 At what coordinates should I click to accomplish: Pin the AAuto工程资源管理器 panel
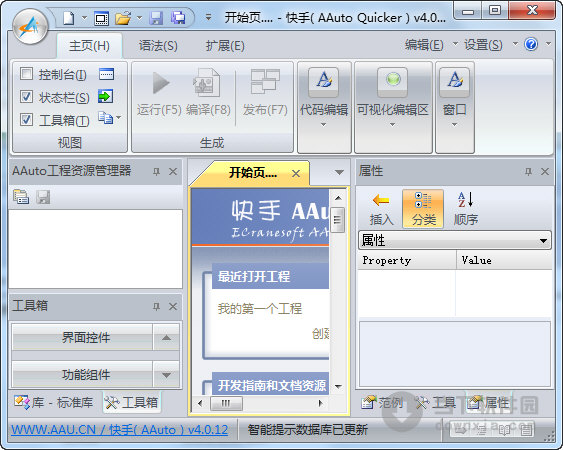point(156,172)
